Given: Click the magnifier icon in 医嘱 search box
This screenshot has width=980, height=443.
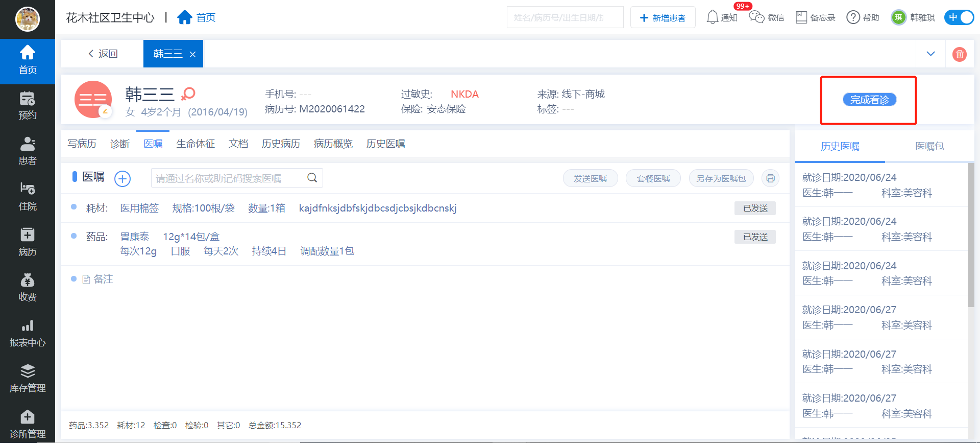Looking at the screenshot, I should [312, 178].
